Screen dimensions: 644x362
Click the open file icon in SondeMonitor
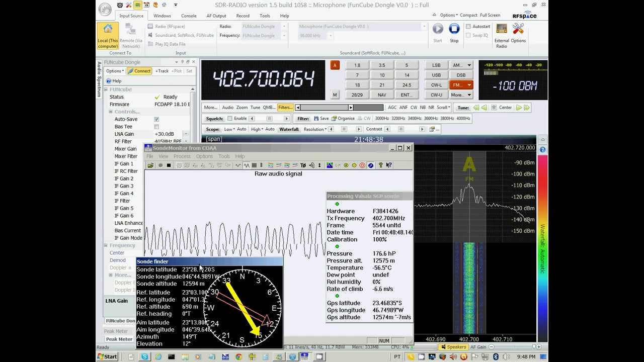click(x=150, y=165)
